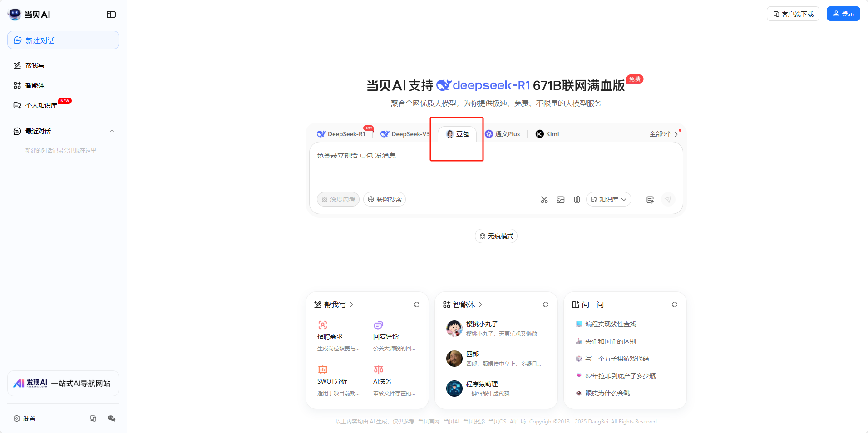Viewport: 868px width, 433px height.
Task: Click the 登录 button
Action: 843,14
